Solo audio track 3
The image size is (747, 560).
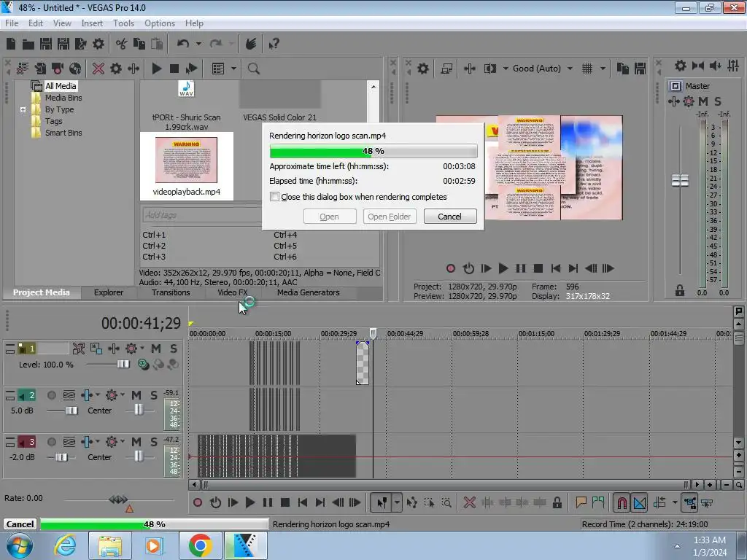pyautogui.click(x=153, y=442)
